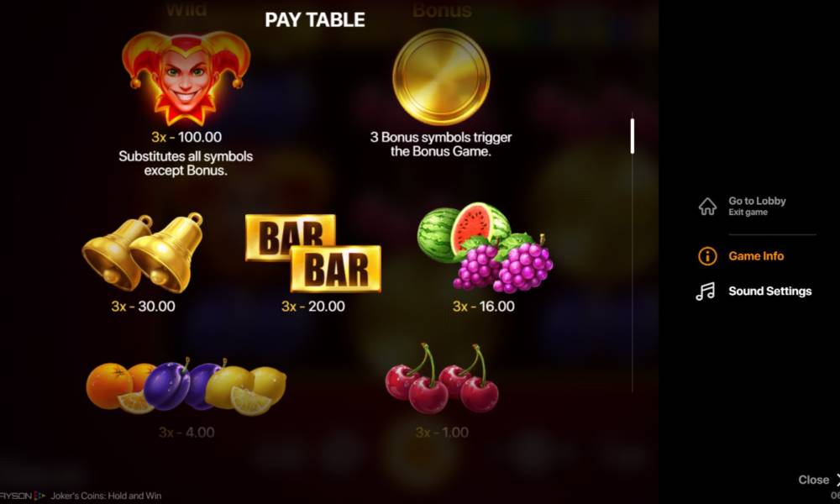Click the Joker wild symbol

point(186,77)
